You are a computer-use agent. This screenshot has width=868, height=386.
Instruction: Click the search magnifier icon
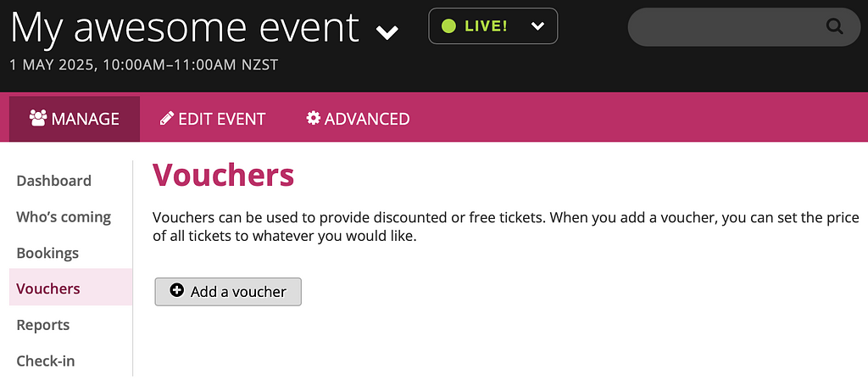point(834,26)
